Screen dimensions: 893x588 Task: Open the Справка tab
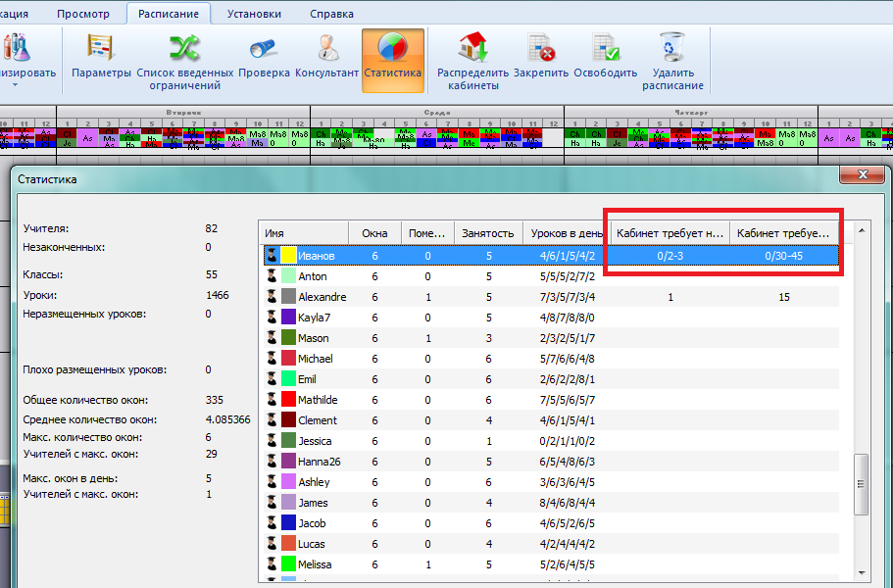coord(331,14)
